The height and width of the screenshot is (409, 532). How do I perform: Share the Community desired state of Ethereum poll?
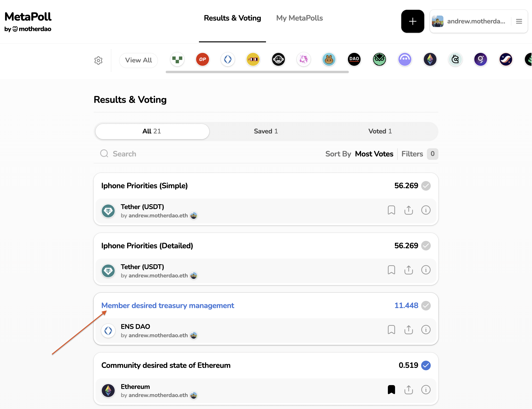pos(408,390)
